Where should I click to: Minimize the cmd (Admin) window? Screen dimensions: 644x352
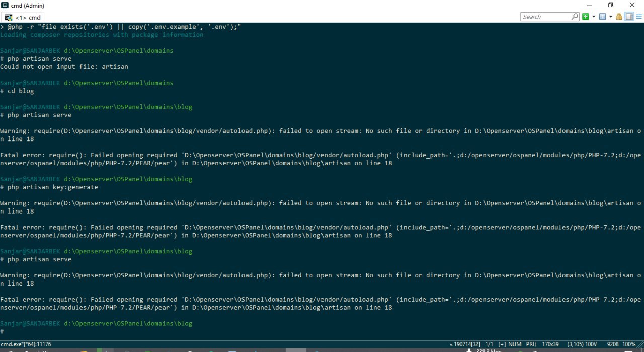(x=589, y=5)
